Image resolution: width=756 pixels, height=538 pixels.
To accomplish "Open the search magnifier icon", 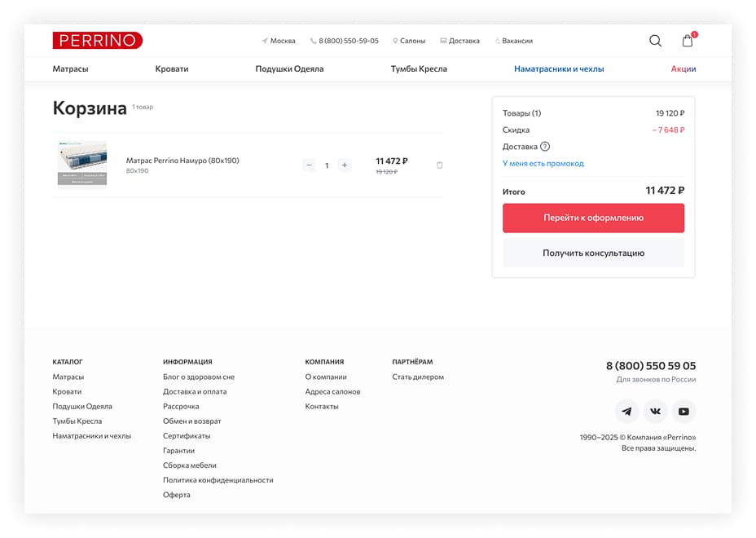I will (655, 41).
